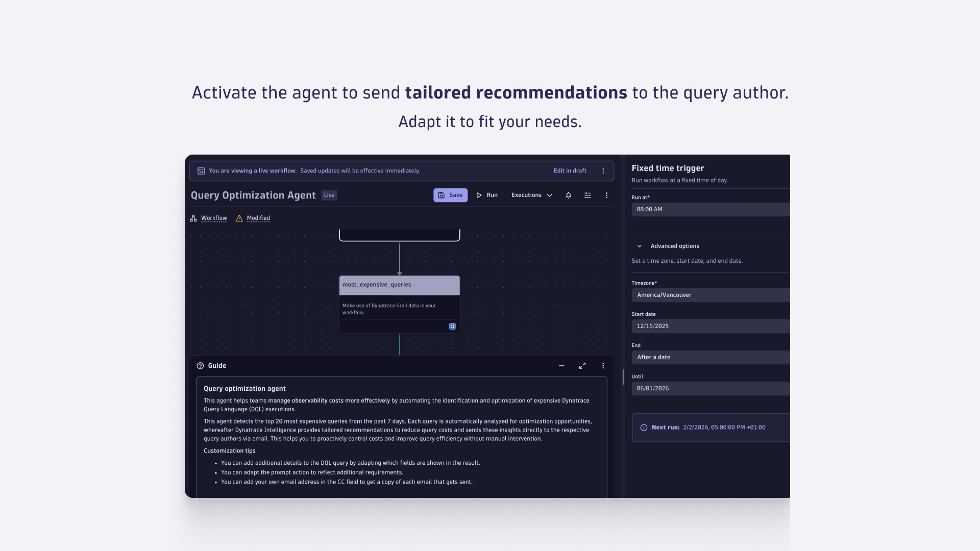980x551 pixels.
Task: Save the Query Optimization Agent workflow
Action: (x=450, y=195)
